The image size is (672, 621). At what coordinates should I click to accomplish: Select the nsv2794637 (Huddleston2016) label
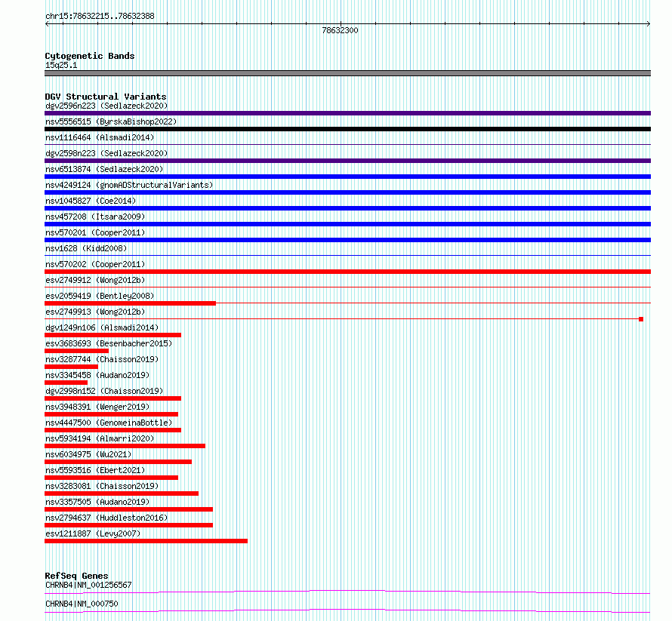coord(106,518)
